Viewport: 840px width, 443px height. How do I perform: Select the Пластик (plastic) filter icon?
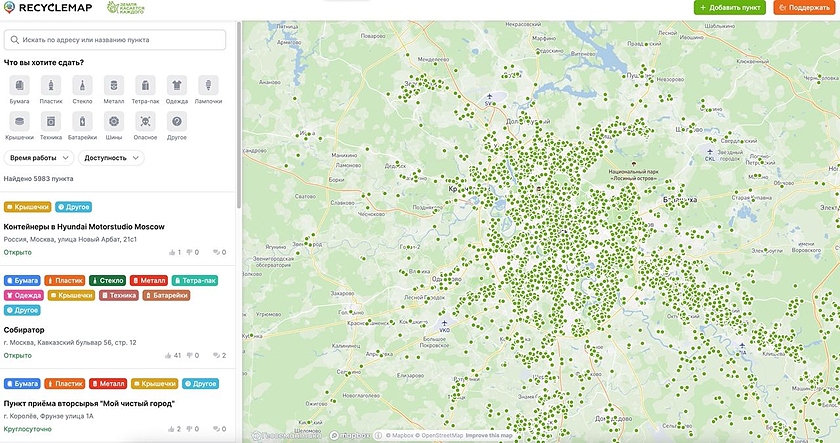[x=50, y=86]
